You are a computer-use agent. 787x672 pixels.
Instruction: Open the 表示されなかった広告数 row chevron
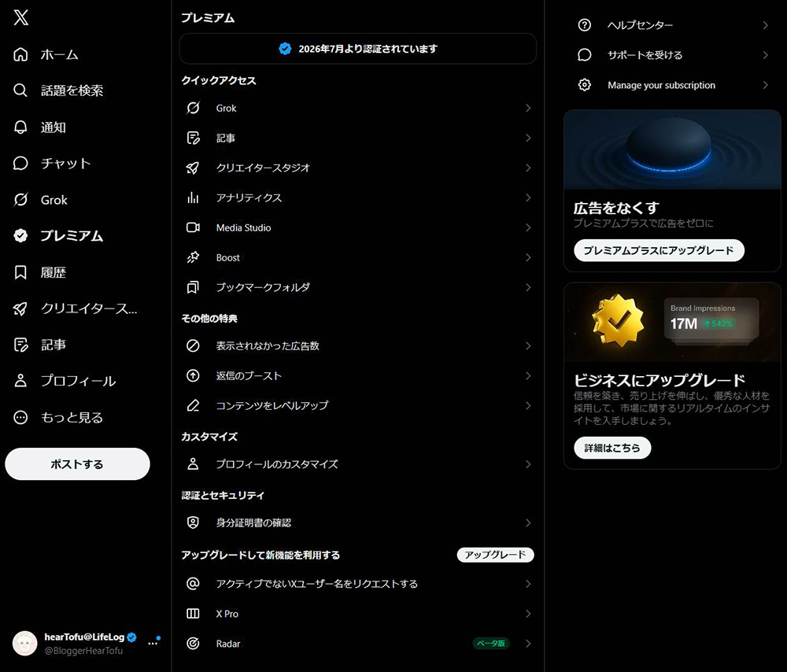[x=528, y=345]
